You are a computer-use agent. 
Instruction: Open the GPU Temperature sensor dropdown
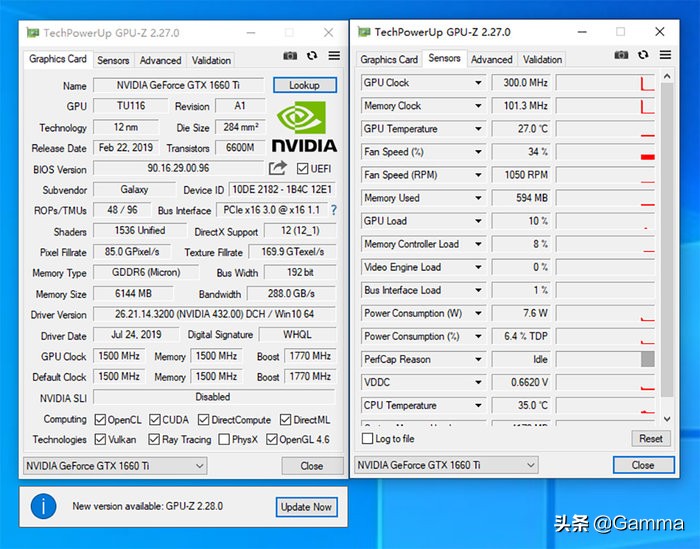coord(478,129)
